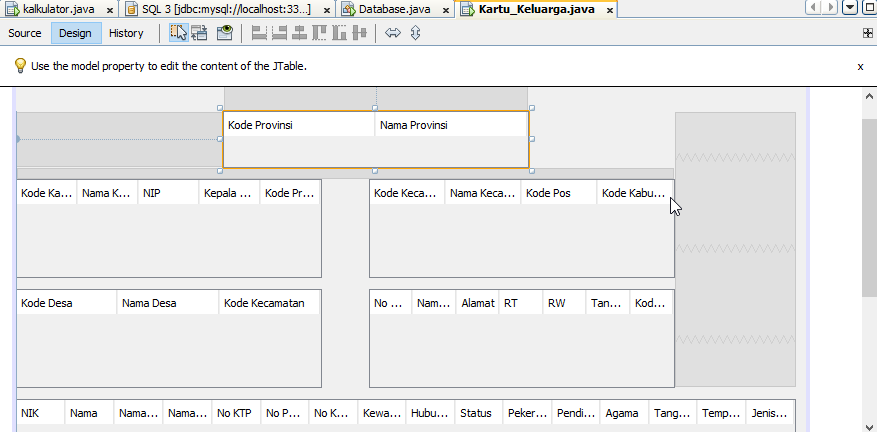Close the Database.java tab

coord(446,10)
